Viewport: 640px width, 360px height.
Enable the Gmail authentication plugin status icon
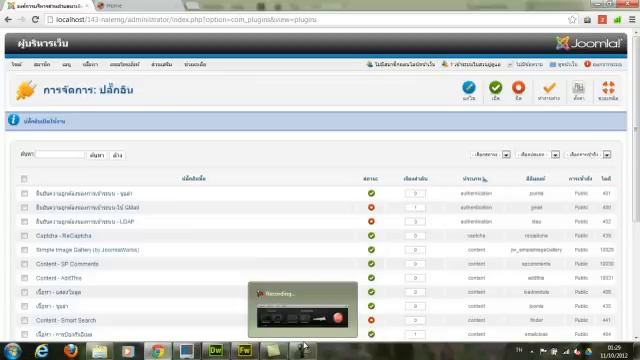point(371,207)
